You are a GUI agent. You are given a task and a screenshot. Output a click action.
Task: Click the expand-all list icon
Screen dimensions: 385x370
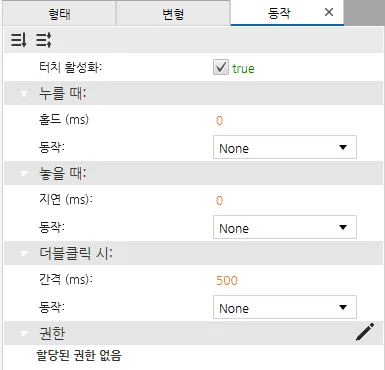[43, 40]
